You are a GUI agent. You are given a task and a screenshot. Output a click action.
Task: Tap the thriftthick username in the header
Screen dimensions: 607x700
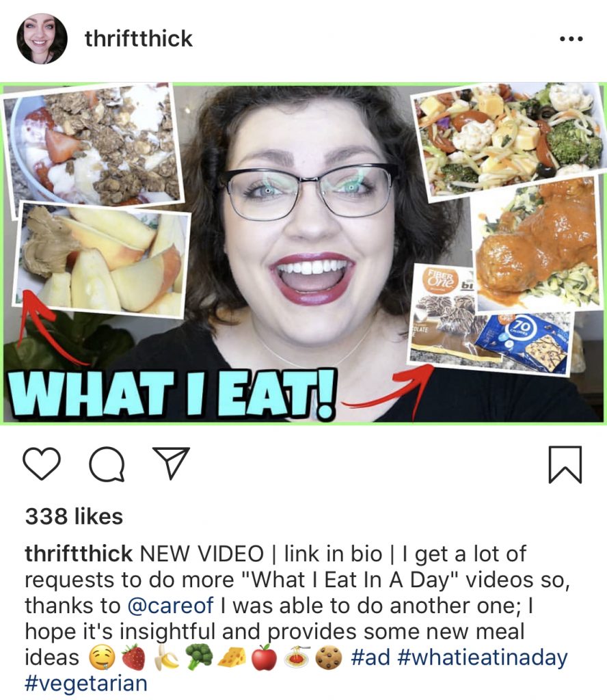(x=138, y=39)
